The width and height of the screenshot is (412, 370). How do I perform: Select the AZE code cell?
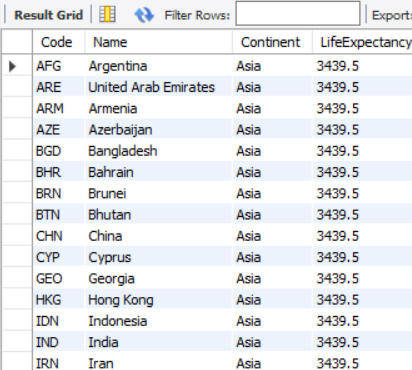click(x=59, y=130)
